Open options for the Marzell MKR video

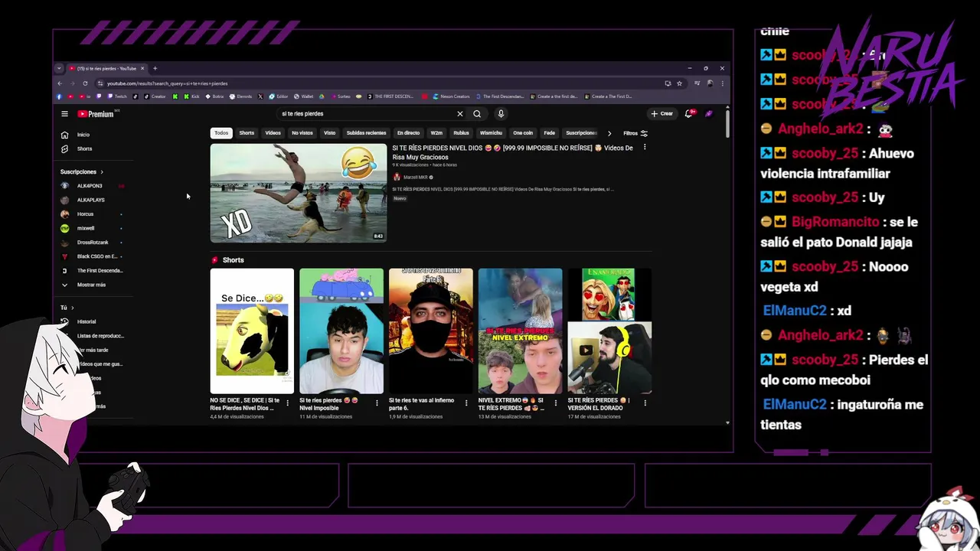point(645,147)
